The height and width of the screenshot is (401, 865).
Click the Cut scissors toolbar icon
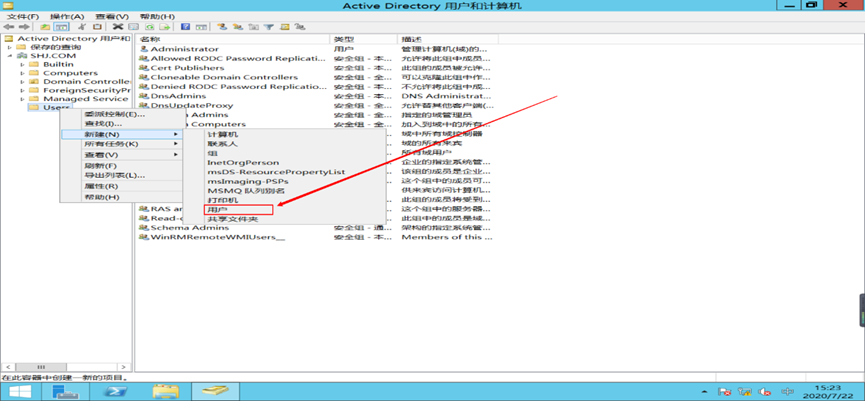pyautogui.click(x=83, y=26)
